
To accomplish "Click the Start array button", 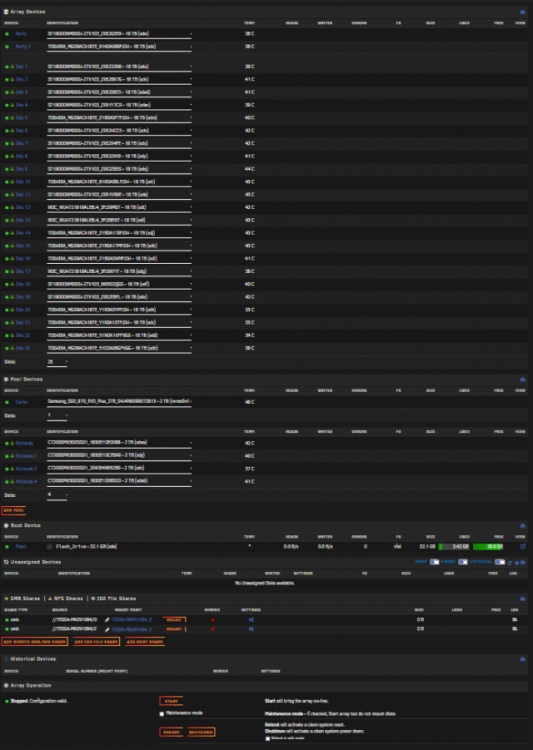I will coord(171,702).
